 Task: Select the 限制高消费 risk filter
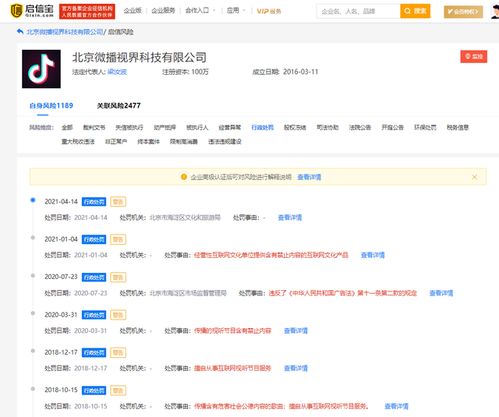184,142
